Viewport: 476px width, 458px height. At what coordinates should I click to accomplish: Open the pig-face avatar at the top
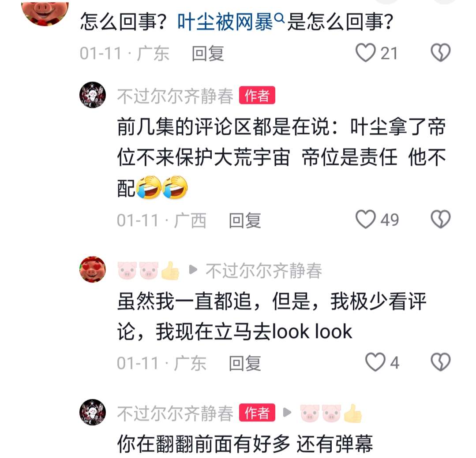pyautogui.click(x=45, y=12)
